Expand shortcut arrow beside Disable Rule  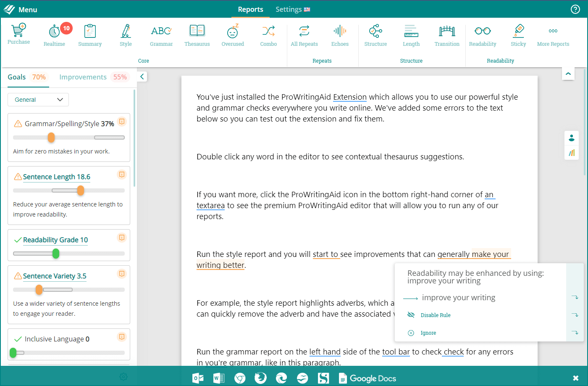[575, 315]
